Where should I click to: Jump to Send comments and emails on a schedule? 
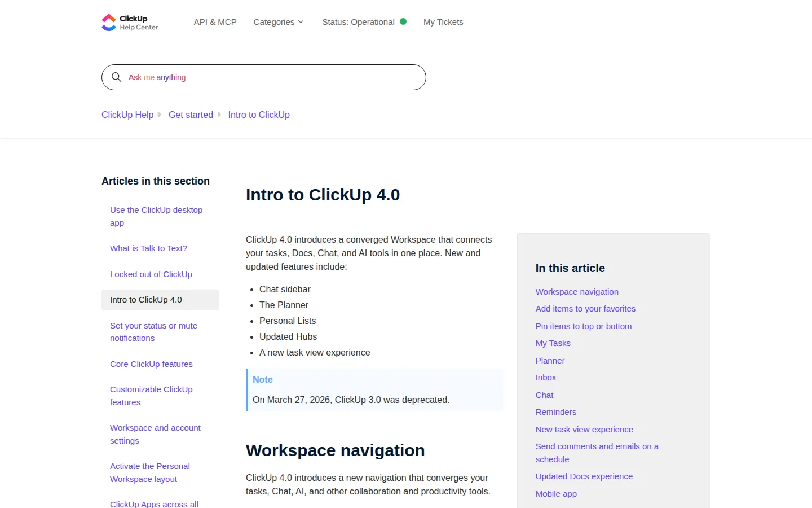coord(597,453)
